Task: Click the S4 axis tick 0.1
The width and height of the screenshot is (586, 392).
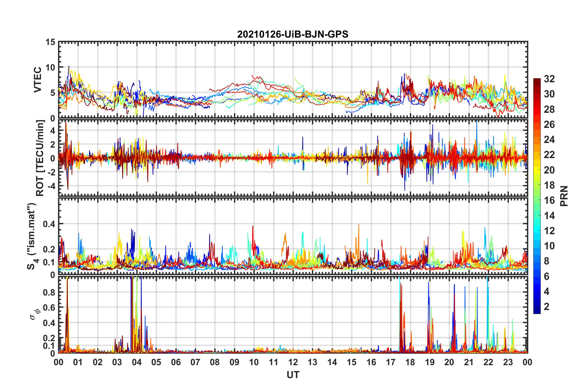Action: [x=49, y=262]
